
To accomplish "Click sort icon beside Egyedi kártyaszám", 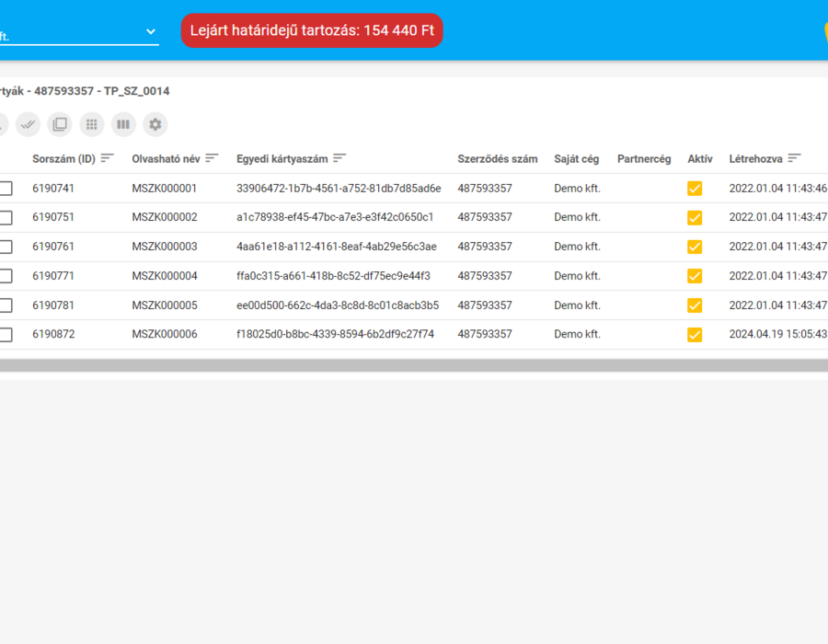I will [x=339, y=158].
